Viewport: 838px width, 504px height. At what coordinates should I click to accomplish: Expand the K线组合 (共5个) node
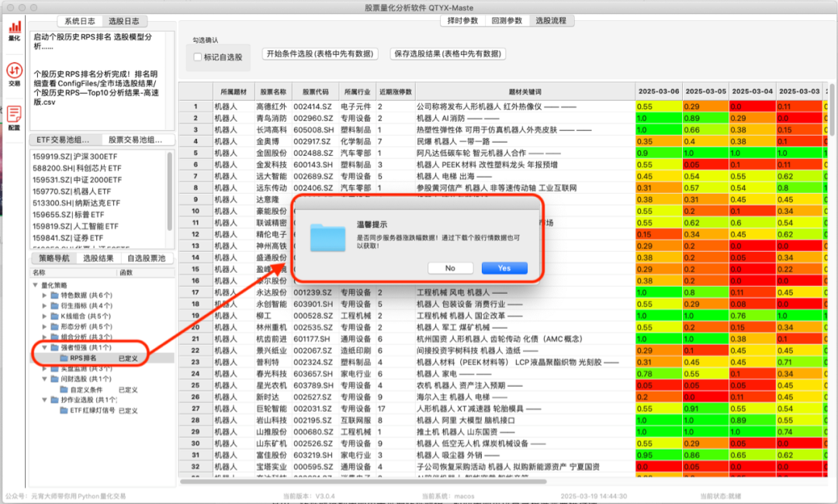[x=44, y=316]
